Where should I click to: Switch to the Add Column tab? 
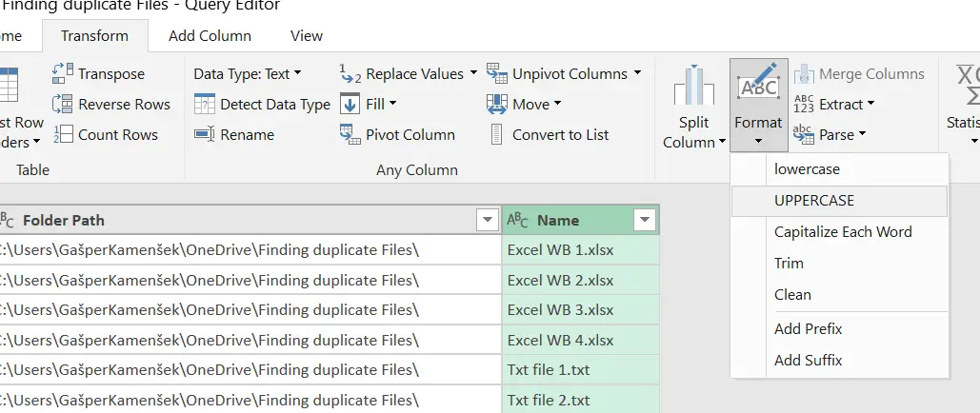210,35
